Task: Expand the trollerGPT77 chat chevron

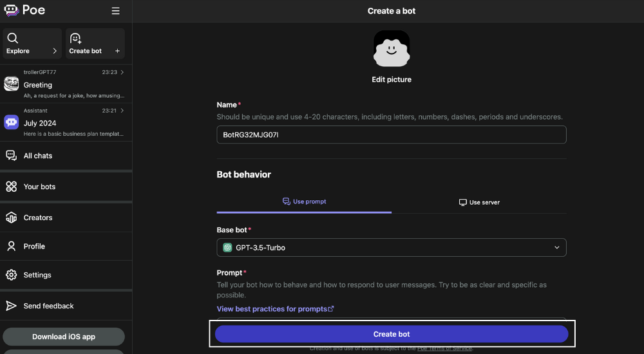Action: point(122,72)
